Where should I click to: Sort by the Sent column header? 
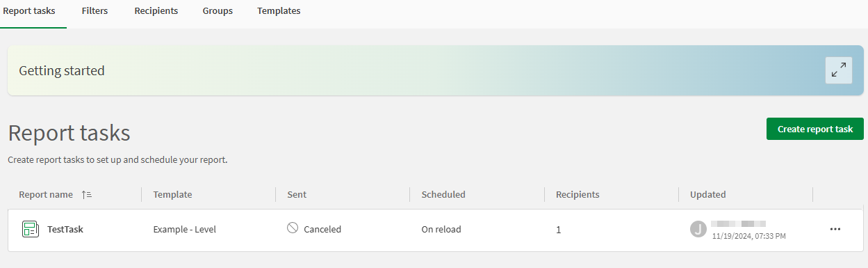point(297,195)
